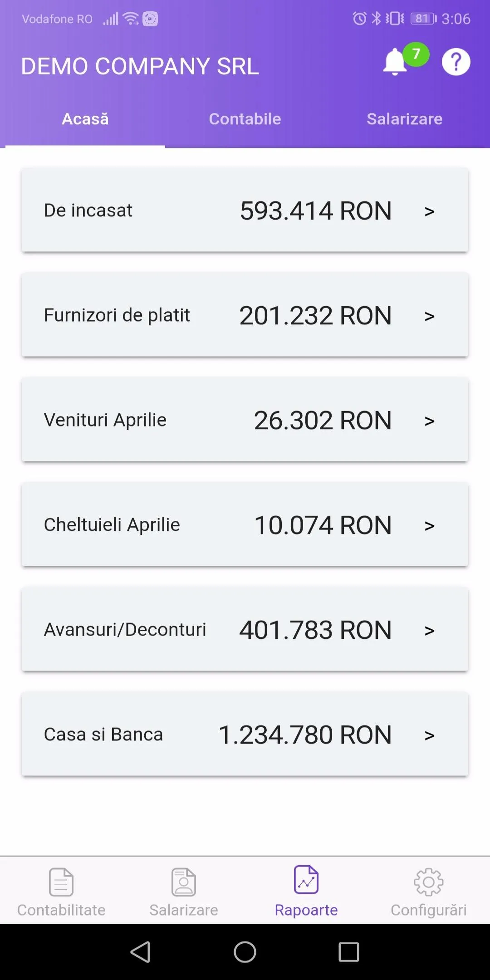This screenshot has height=980, width=490.
Task: Tap the DEMO COMPANY SRL title
Action: [x=140, y=66]
